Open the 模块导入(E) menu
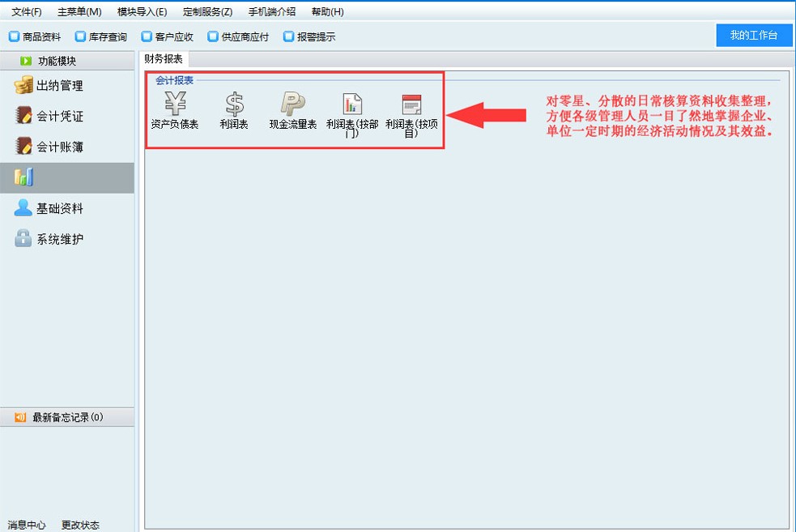 [143, 11]
